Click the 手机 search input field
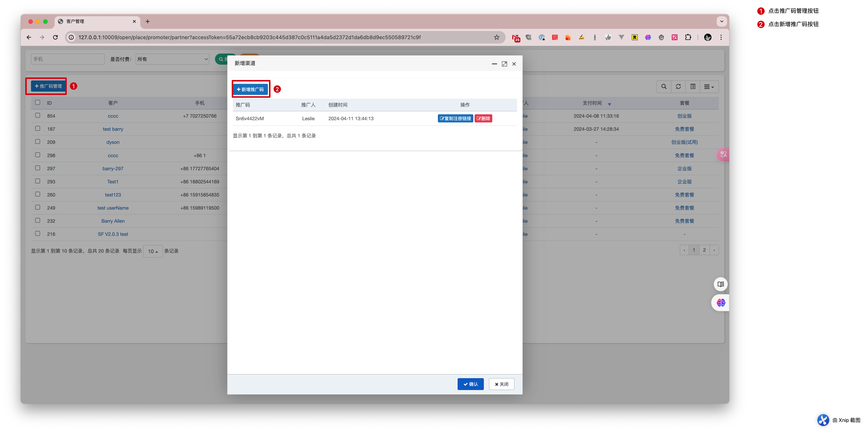The width and height of the screenshot is (868, 431). coord(68,59)
